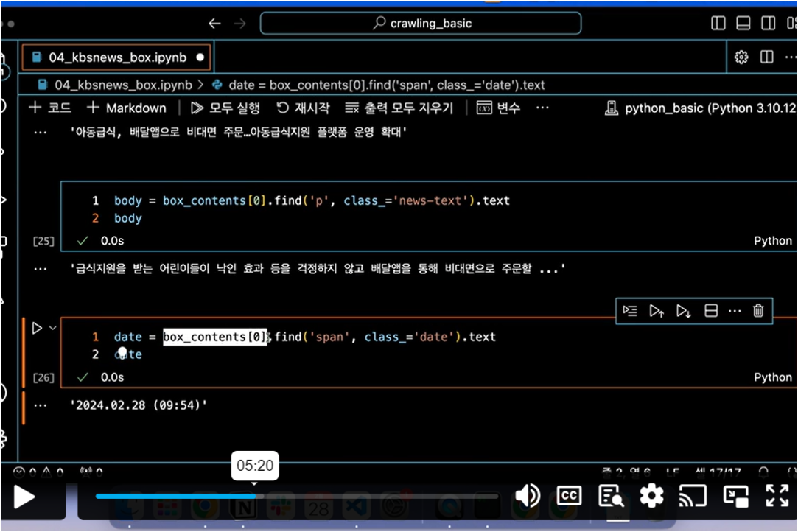The image size is (798, 532).
Task: Click the crawling_basic search box
Action: [x=421, y=24]
